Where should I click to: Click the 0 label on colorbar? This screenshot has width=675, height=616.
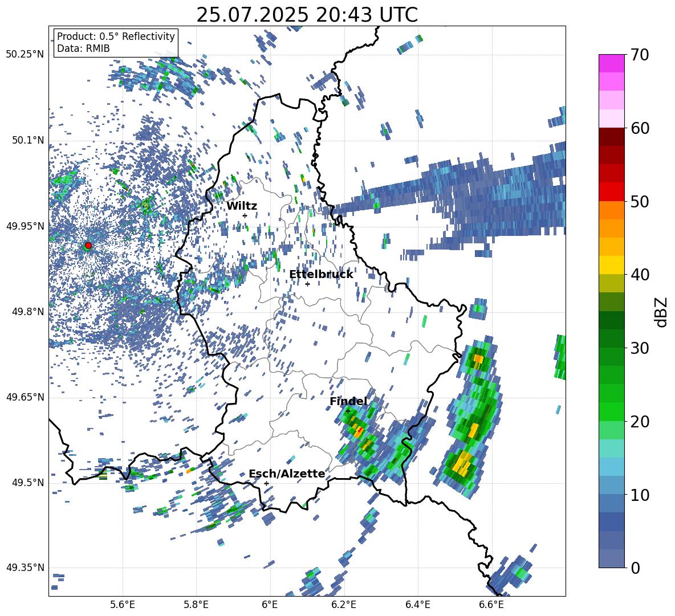(x=635, y=568)
